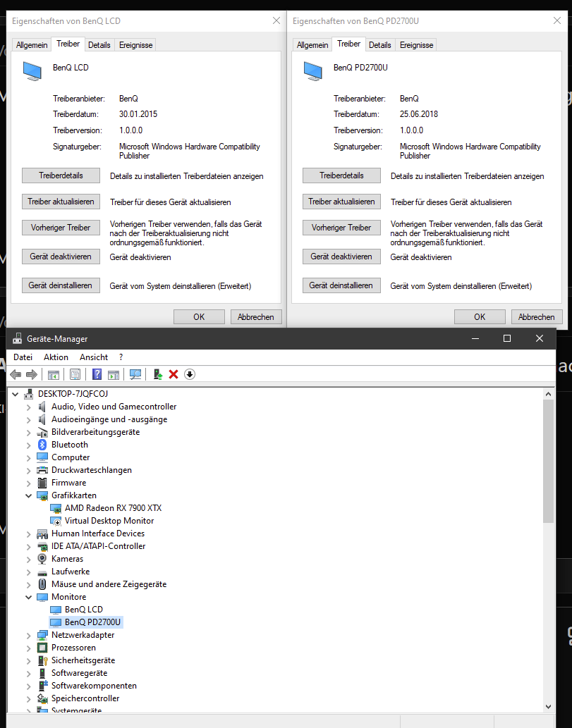Click the device tree scrollbar up arrow
The width and height of the screenshot is (572, 728).
[548, 394]
